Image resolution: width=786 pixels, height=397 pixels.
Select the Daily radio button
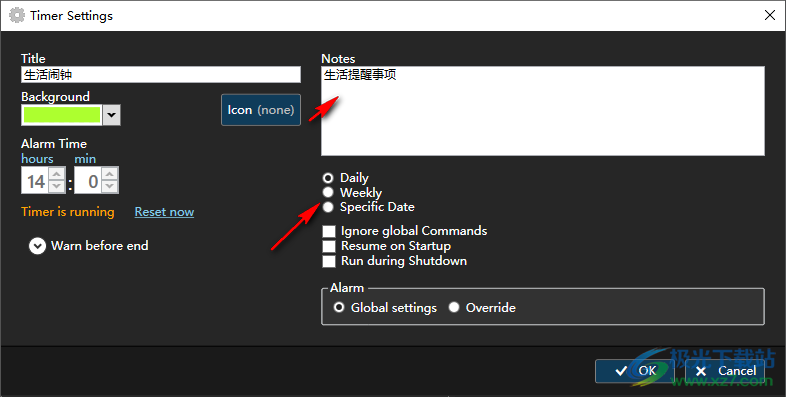coord(328,177)
